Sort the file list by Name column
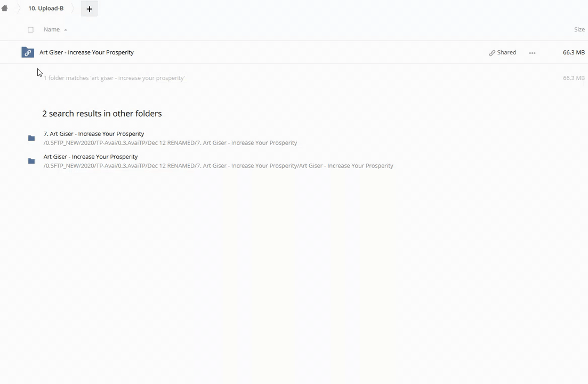This screenshot has width=588, height=384. [52, 30]
